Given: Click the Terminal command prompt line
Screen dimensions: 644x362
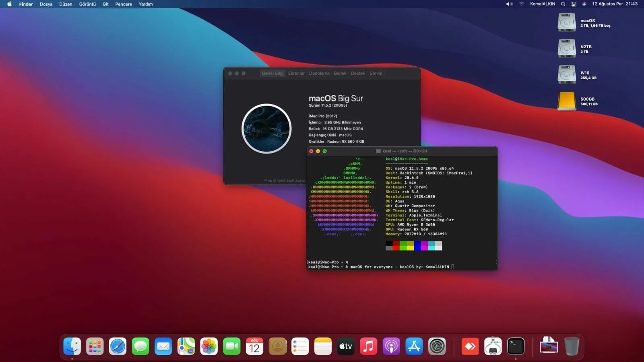Looking at the screenshot, I should (381, 267).
